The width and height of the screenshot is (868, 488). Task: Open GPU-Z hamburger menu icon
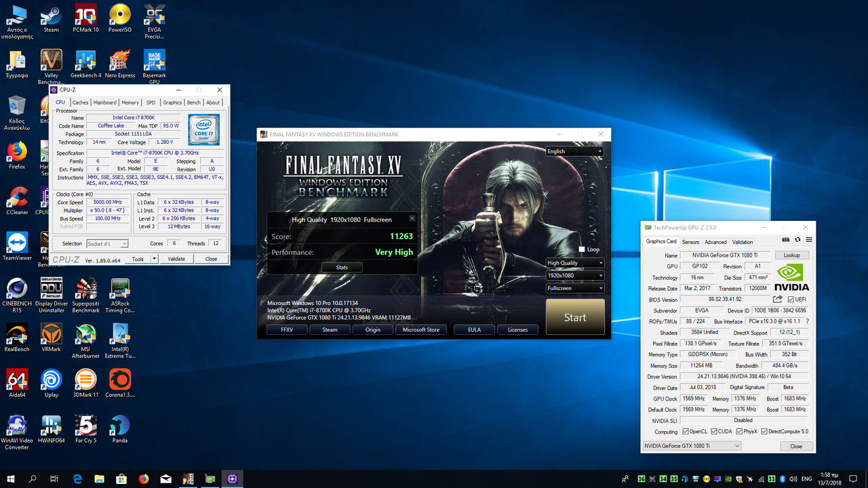coord(809,240)
